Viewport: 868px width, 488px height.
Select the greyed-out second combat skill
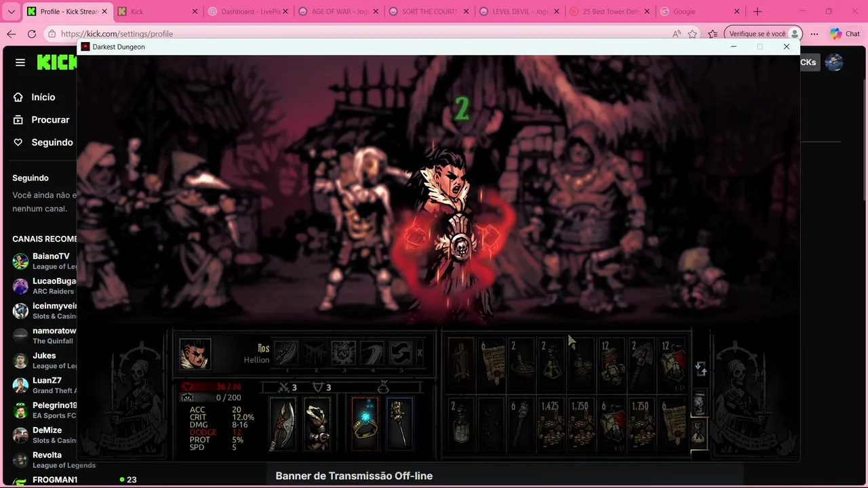pos(315,353)
